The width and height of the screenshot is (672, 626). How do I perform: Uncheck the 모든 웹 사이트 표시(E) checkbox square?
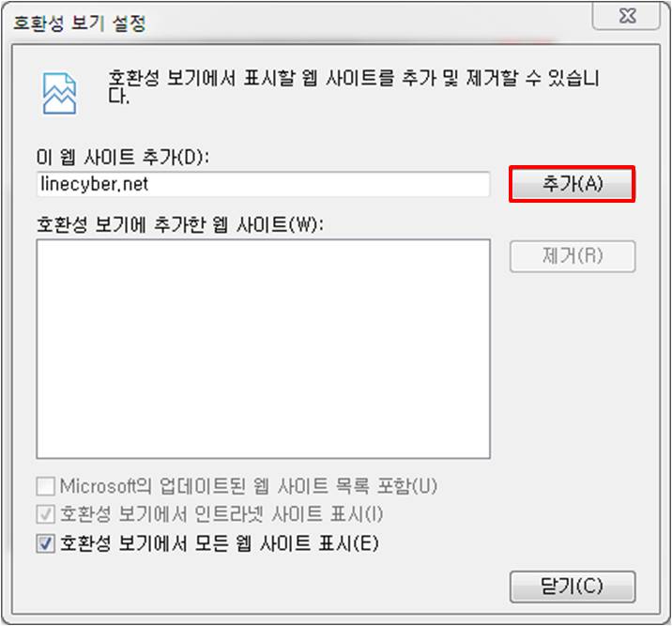[45, 543]
